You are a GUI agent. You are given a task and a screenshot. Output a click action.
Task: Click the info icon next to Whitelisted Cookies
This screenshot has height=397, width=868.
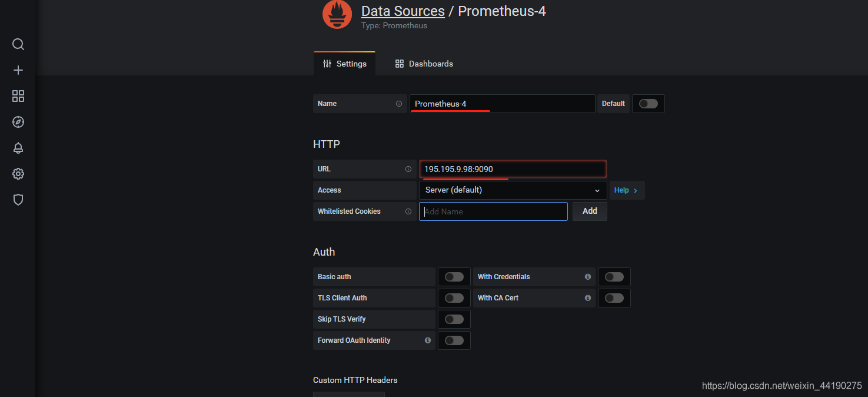click(x=408, y=211)
